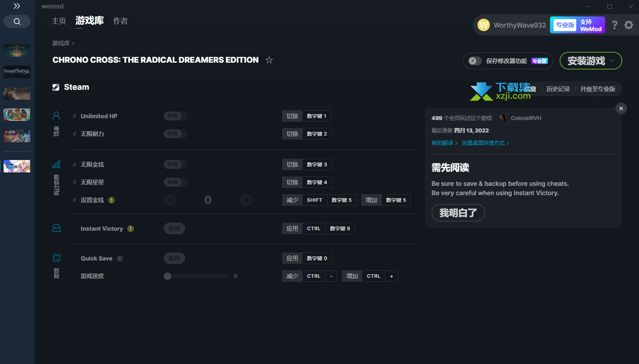Viewport: 639px width, 364px height.
Task: Favorite the game with the star icon
Action: [x=269, y=60]
